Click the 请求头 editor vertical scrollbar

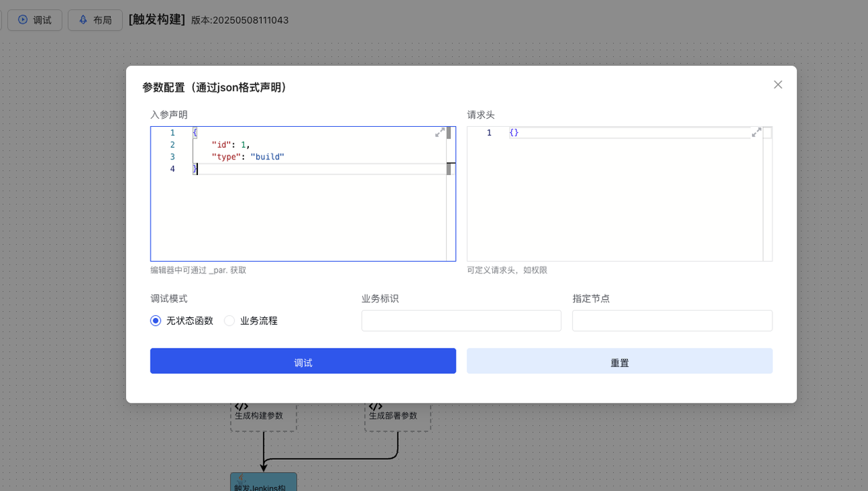point(767,203)
